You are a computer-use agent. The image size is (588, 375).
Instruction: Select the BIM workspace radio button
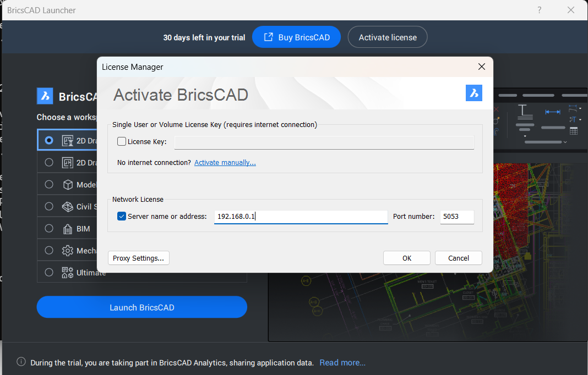[x=49, y=229]
